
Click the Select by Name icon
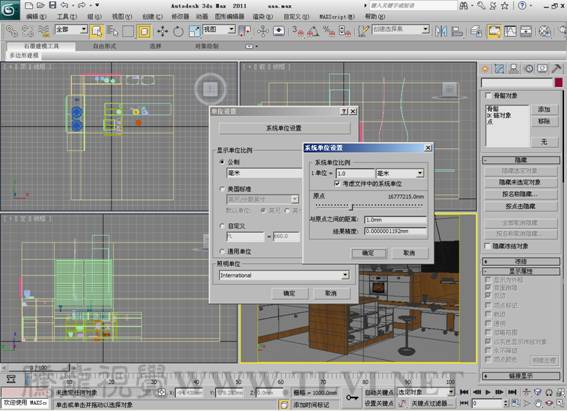point(113,31)
